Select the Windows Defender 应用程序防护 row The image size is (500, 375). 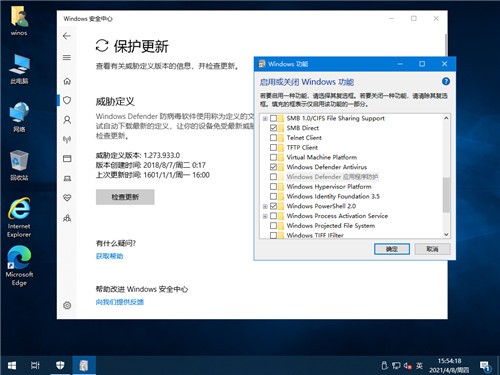tap(332, 177)
